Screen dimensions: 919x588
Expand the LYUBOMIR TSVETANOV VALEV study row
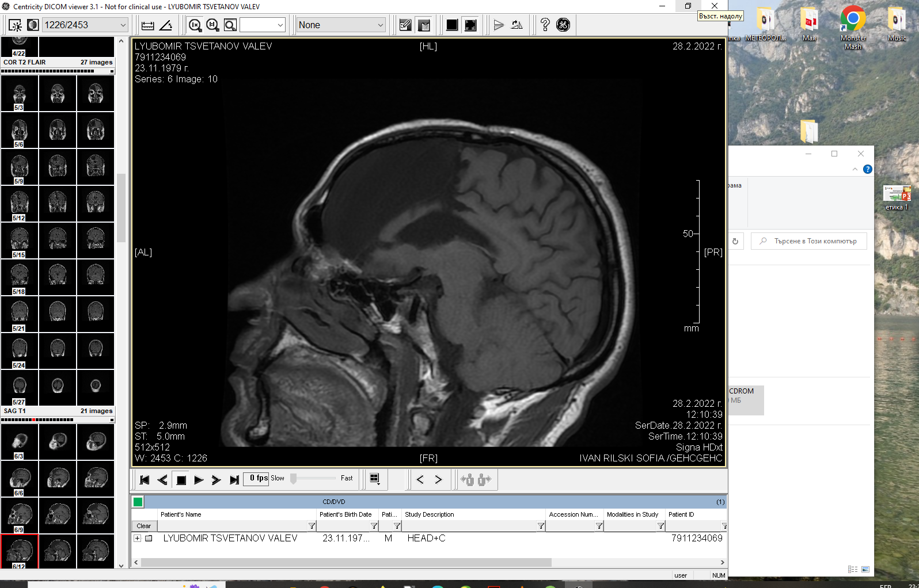pos(138,539)
